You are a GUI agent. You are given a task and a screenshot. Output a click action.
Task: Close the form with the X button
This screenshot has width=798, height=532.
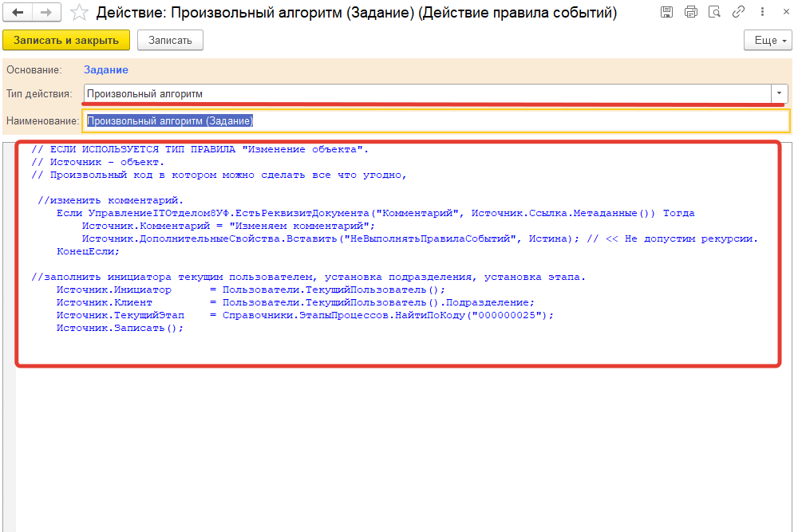tap(786, 12)
